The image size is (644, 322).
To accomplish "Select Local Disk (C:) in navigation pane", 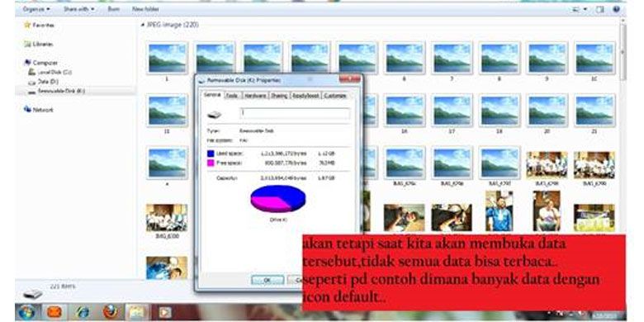I will (54, 72).
